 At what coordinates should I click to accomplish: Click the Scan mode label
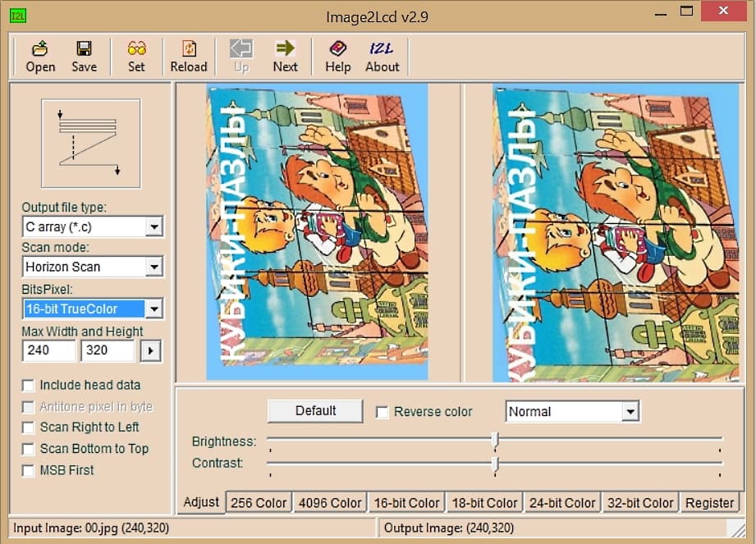click(56, 247)
